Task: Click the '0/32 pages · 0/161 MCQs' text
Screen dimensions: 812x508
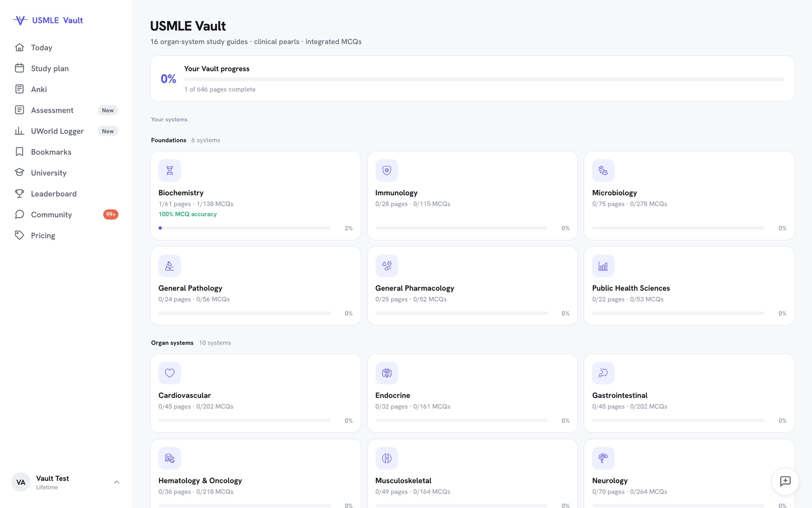Action: (413, 406)
